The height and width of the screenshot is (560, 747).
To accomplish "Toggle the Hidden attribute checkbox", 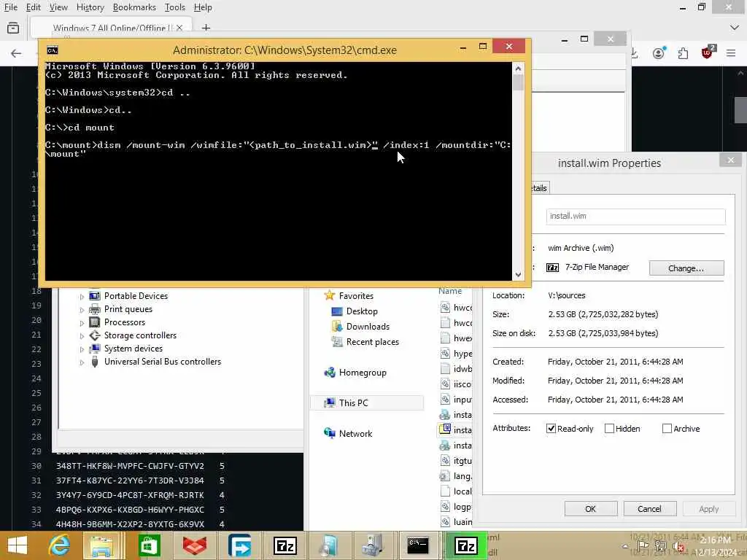I will (x=609, y=429).
